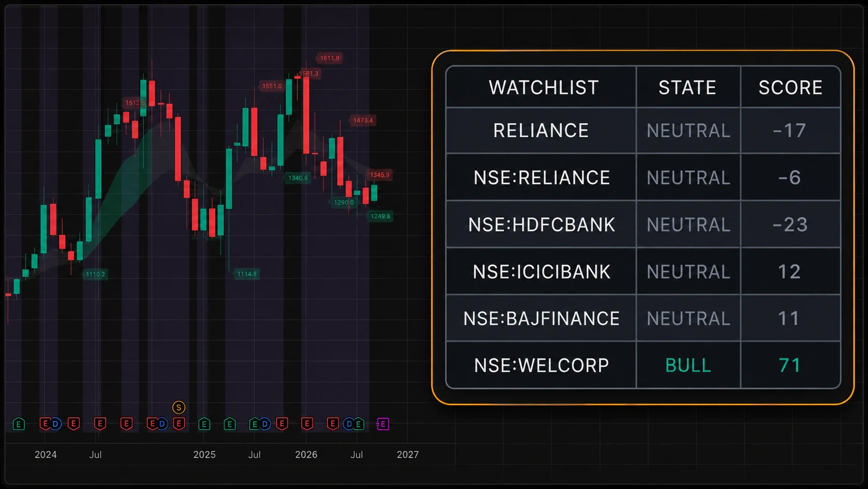Click the score 71 cell

tap(790, 365)
